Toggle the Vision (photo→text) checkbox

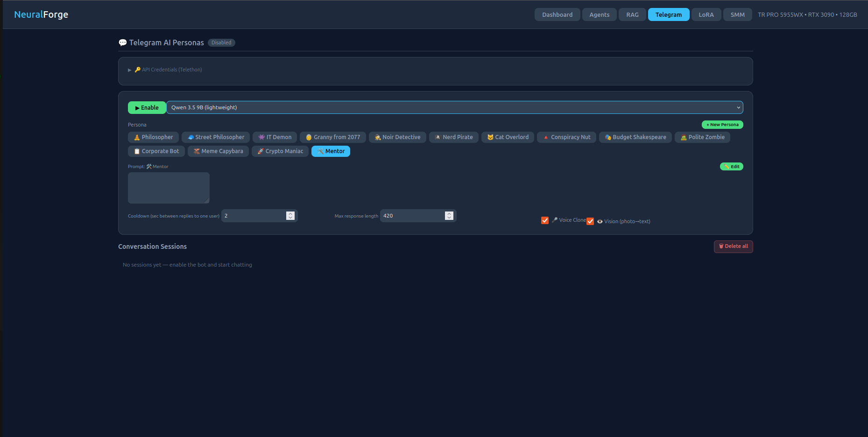pos(590,221)
